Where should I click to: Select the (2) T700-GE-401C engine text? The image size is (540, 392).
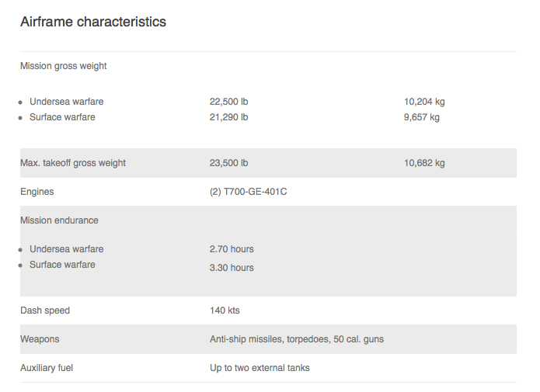click(249, 192)
